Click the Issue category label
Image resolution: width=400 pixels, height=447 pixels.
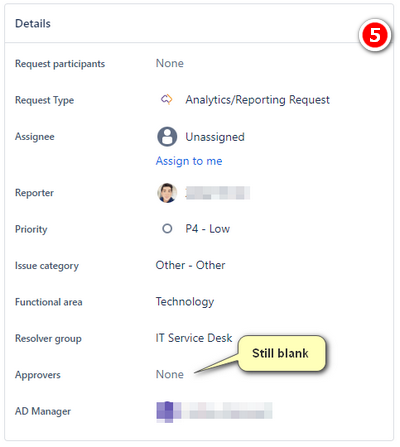click(47, 266)
